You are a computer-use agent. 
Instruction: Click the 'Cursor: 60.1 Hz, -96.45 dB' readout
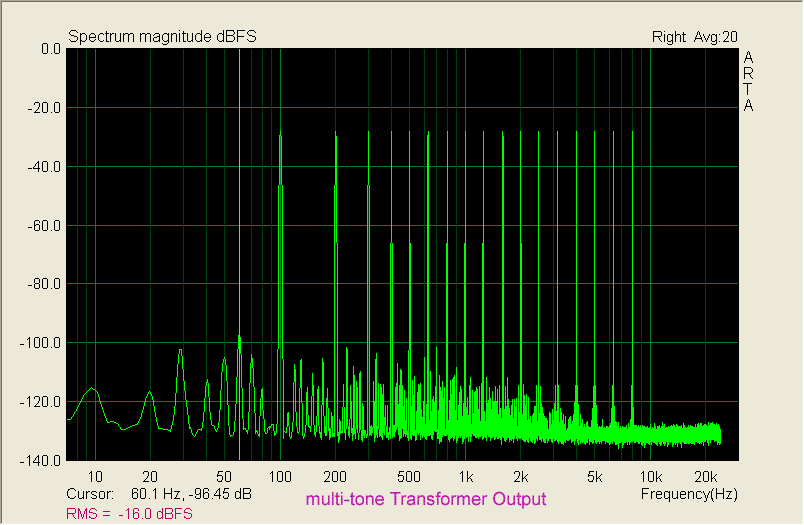159,494
